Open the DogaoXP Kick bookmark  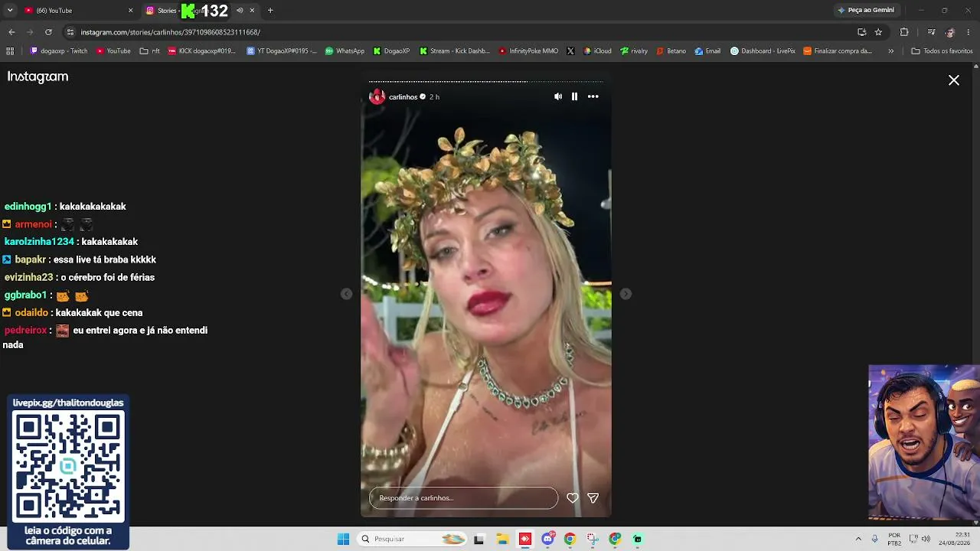(392, 51)
